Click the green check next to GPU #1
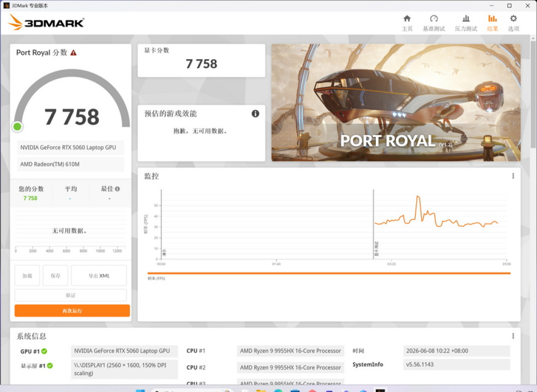 tap(44, 351)
